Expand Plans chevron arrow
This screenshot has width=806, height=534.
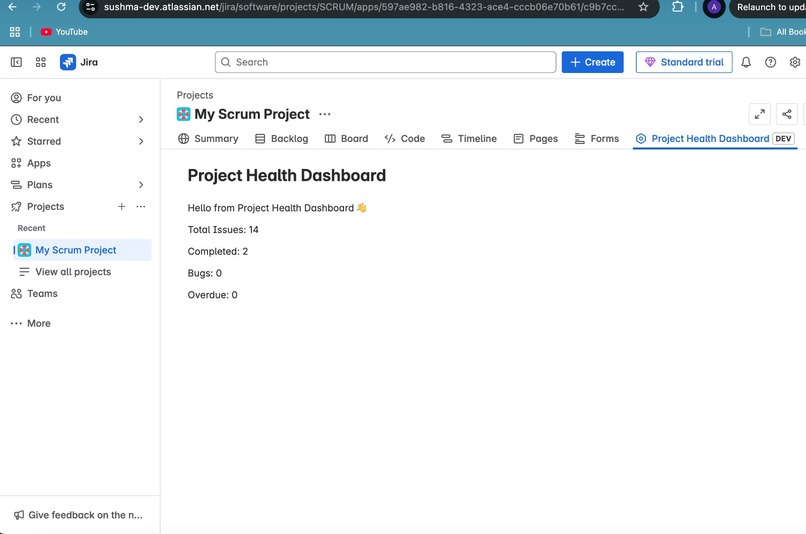[141, 185]
